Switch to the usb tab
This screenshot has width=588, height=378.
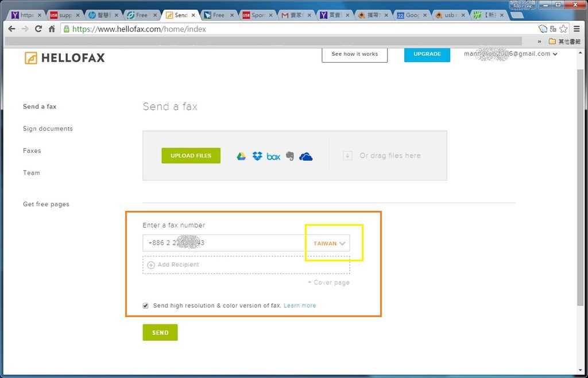click(x=451, y=16)
